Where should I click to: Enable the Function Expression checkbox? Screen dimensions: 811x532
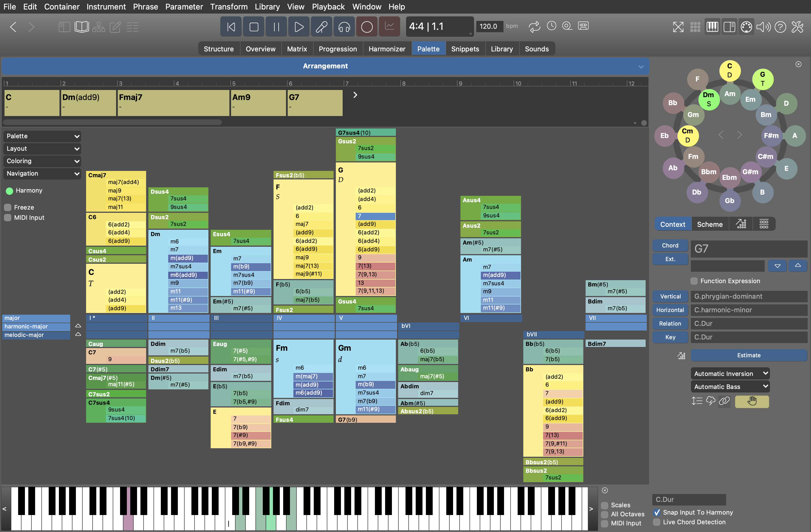(x=694, y=281)
